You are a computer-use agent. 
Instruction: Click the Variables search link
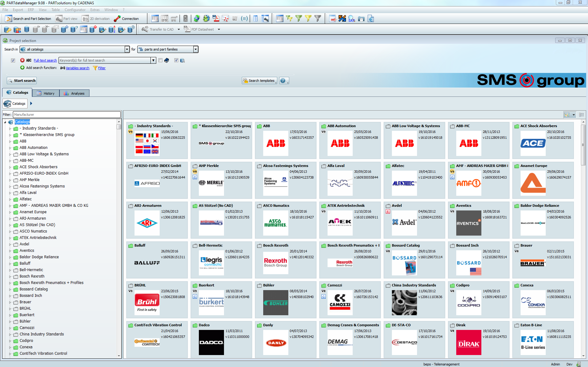[77, 68]
